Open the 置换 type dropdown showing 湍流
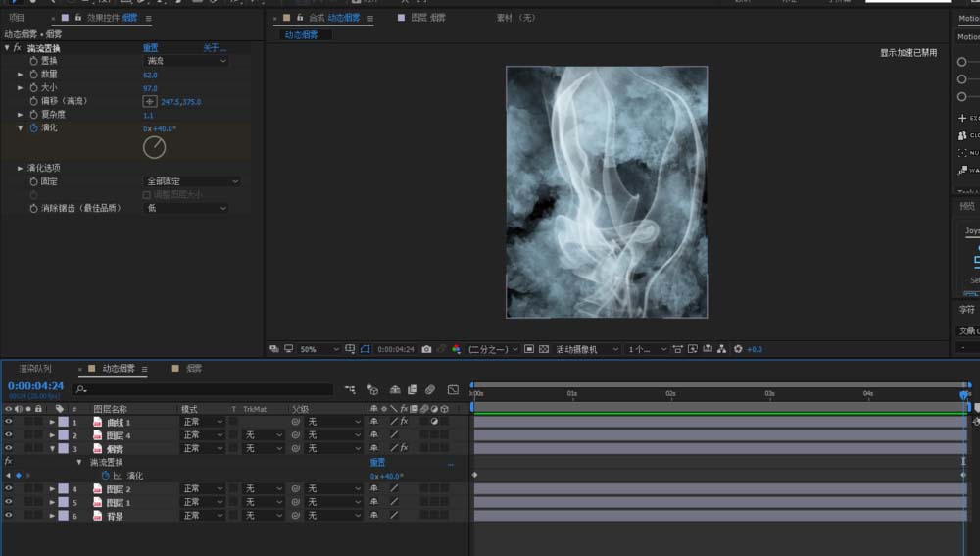This screenshot has height=556, width=980. [186, 61]
